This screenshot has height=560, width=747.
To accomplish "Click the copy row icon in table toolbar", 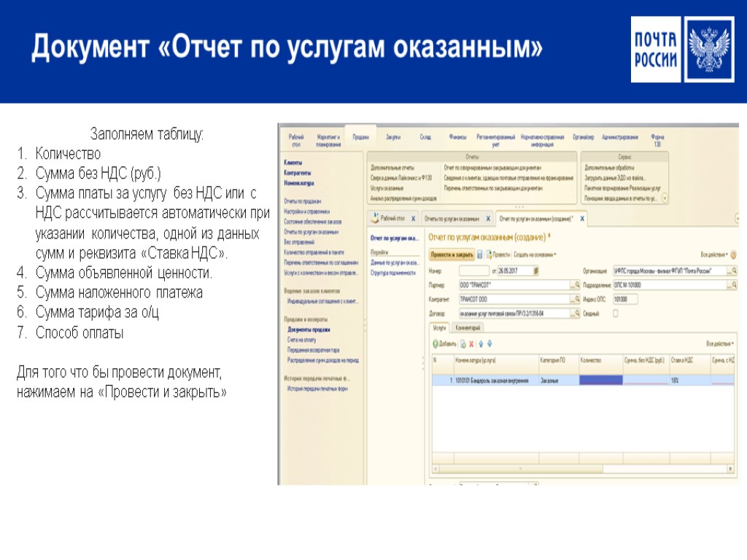I will pos(463,344).
